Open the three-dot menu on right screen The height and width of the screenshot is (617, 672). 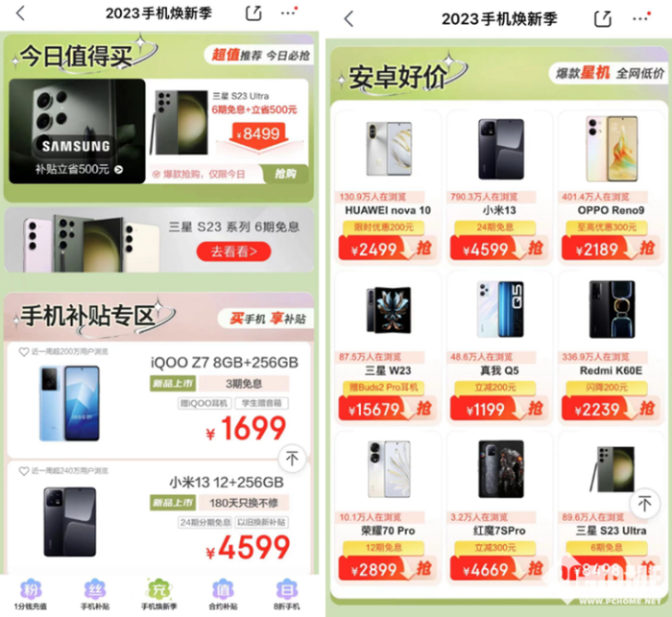click(x=641, y=18)
